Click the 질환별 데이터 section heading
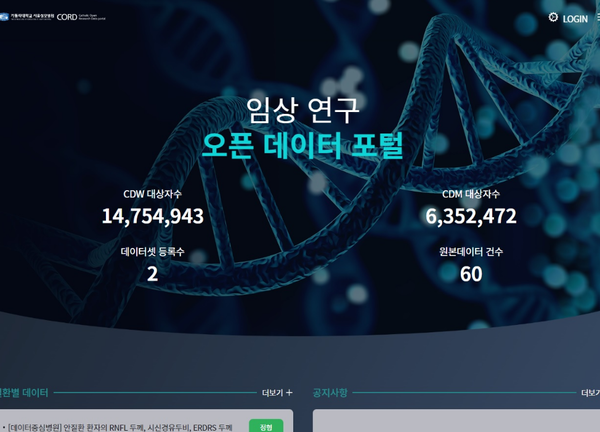The height and width of the screenshot is (432, 600). click(24, 393)
